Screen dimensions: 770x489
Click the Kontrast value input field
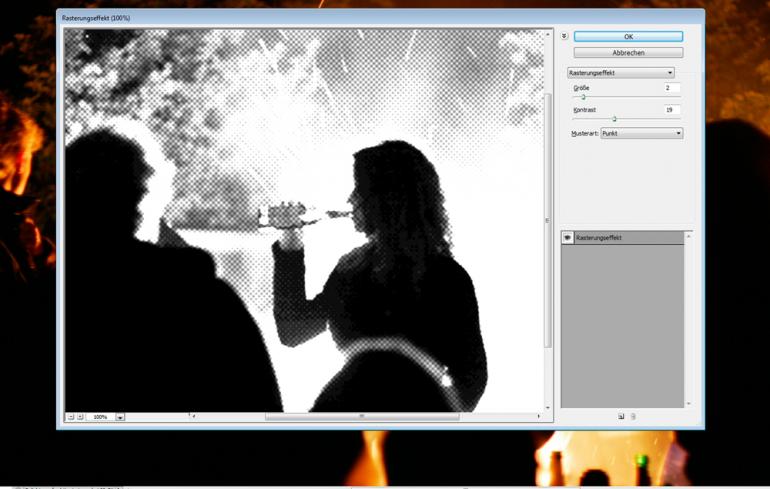(x=671, y=110)
